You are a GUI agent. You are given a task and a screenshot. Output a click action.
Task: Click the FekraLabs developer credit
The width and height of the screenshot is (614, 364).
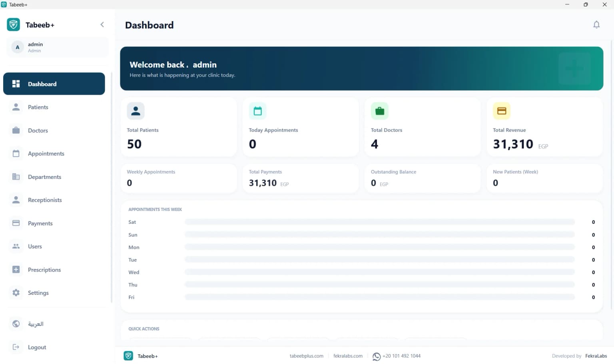click(596, 356)
